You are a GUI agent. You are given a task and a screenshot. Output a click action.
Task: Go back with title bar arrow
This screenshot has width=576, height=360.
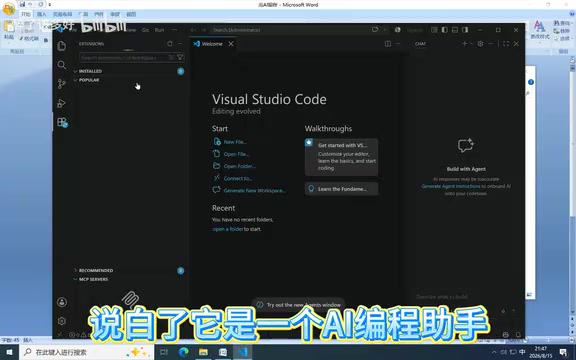193,30
